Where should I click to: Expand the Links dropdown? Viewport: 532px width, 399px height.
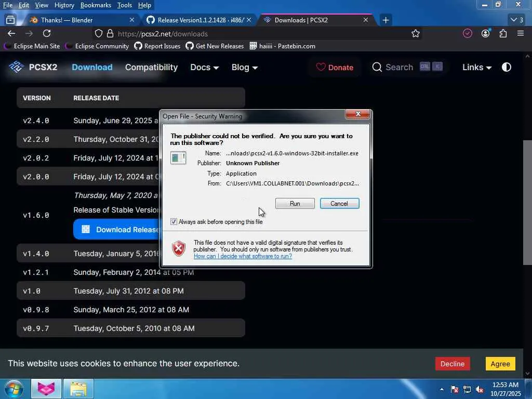[x=477, y=67]
